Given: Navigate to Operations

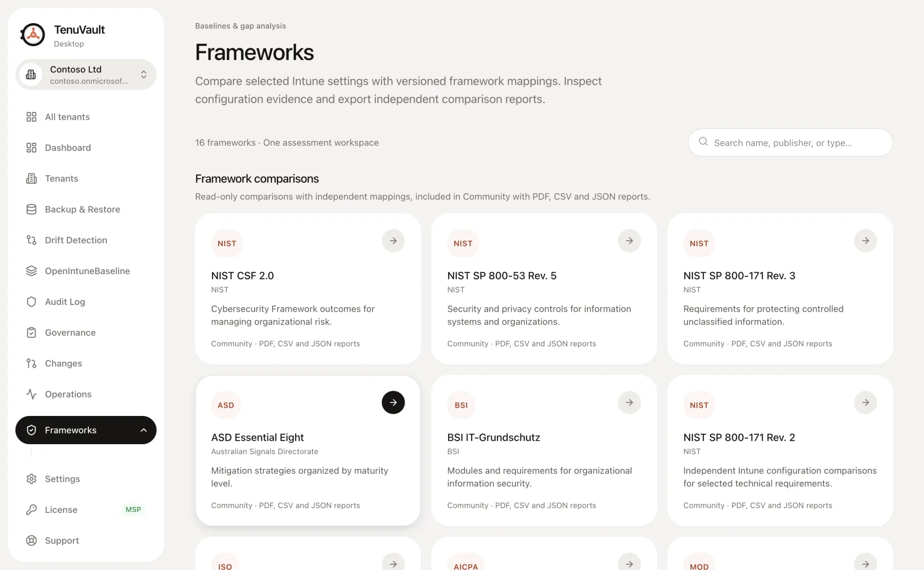Looking at the screenshot, I should click(86, 394).
